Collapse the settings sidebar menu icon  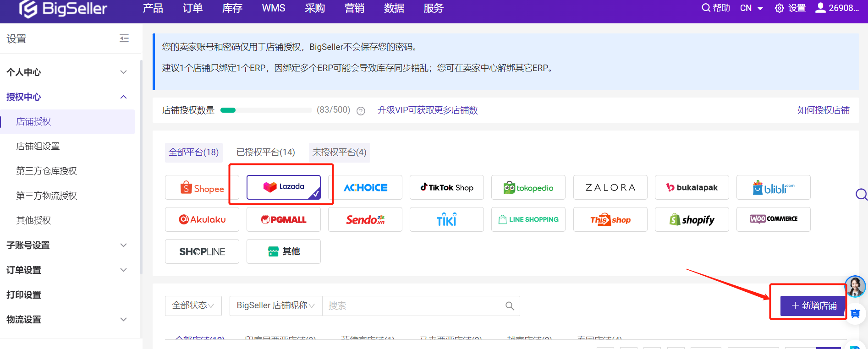click(124, 38)
